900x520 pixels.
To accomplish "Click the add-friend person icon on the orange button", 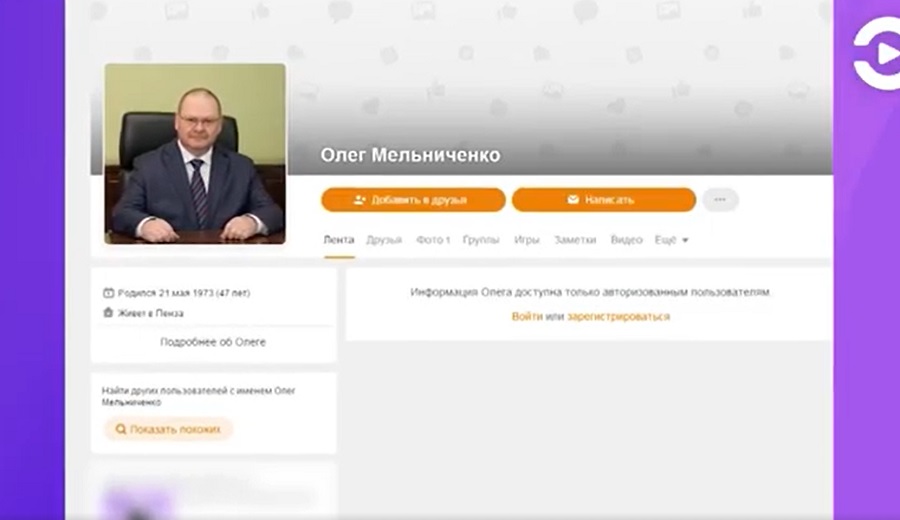I will click(x=360, y=200).
